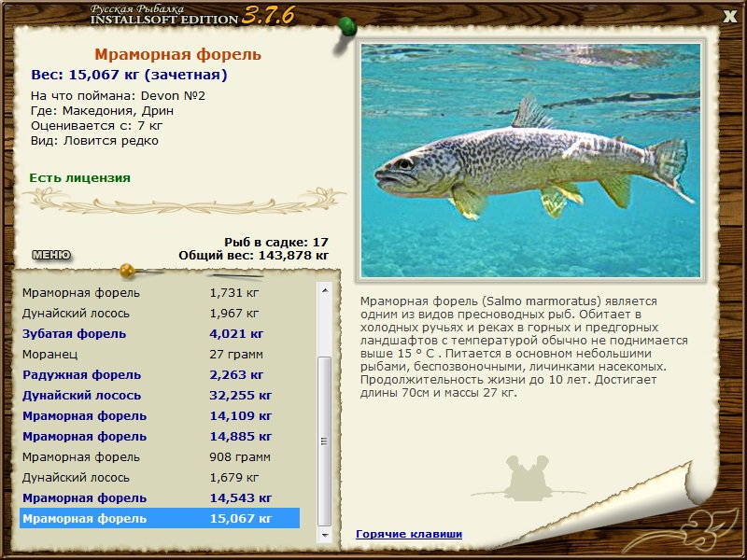Select highlighted Мраморная форель 15,067 кг row
The width and height of the screenshot is (747, 560).
tap(160, 518)
